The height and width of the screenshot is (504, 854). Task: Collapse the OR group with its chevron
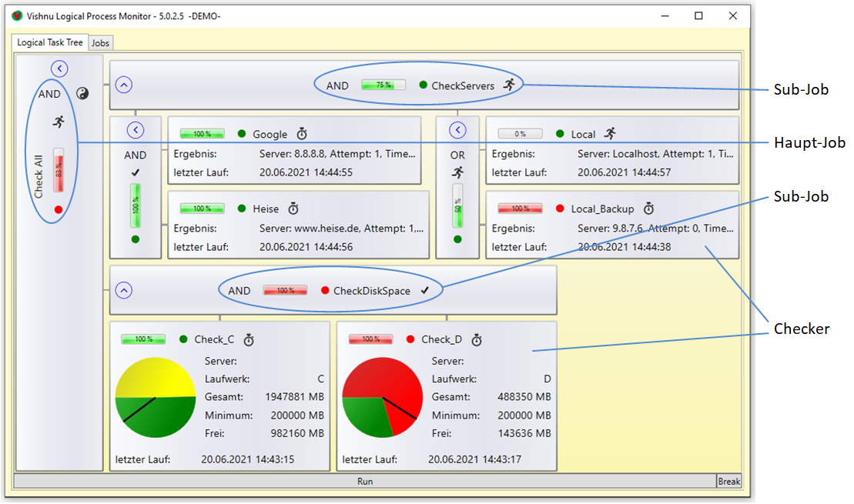tap(457, 131)
